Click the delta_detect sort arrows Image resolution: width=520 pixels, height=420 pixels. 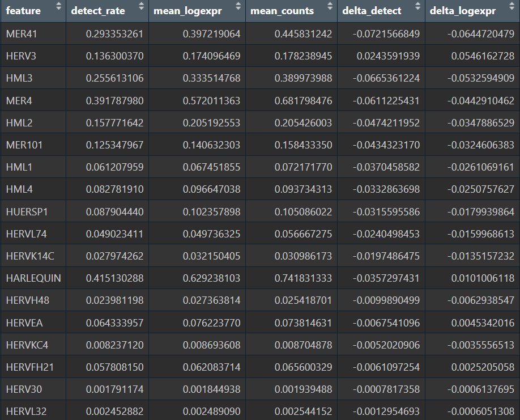417,7
